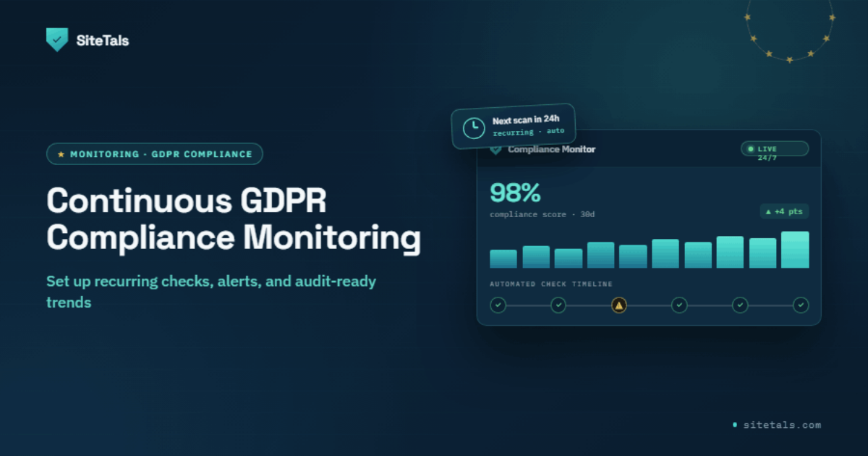The image size is (868, 456).
Task: Click the recurring · auto text
Action: click(529, 132)
